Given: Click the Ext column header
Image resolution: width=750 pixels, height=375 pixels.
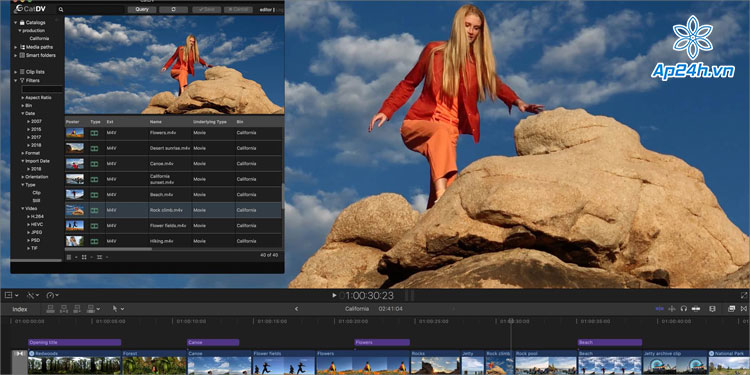Looking at the screenshot, I should 110,122.
